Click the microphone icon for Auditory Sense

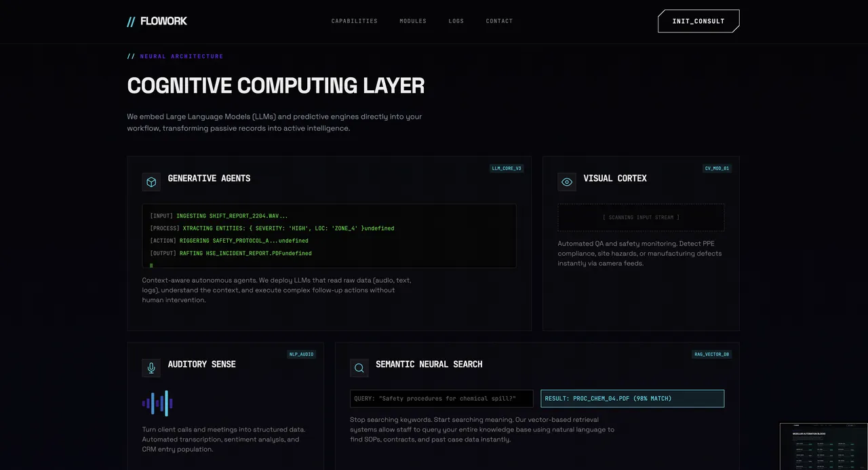[151, 368]
